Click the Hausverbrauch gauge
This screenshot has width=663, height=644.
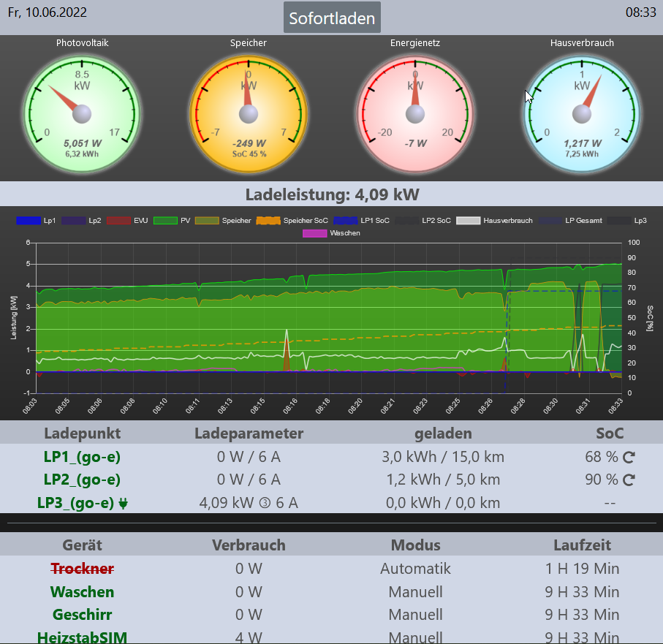582,113
